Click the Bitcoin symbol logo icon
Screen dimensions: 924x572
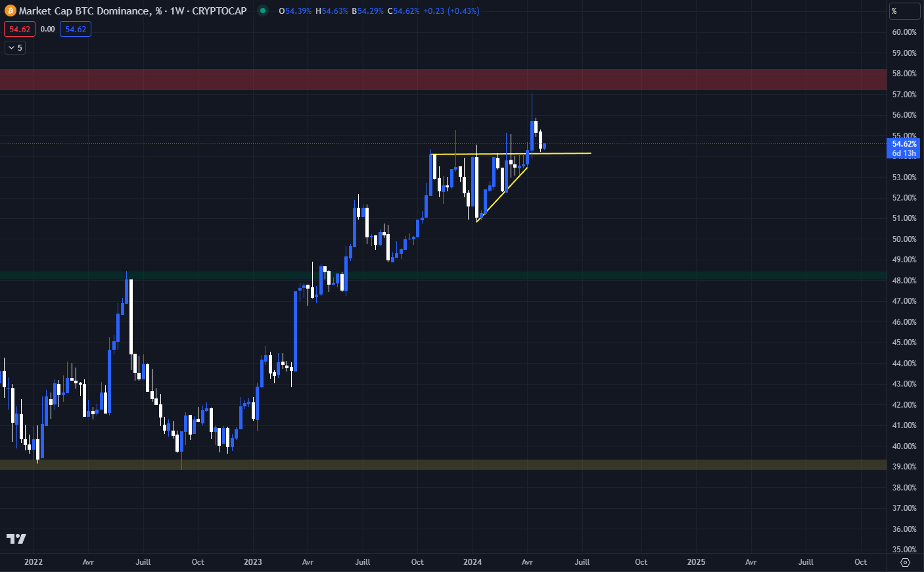pos(9,11)
